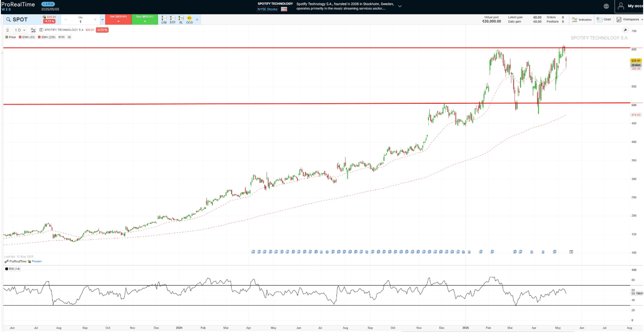Click the Preopen link below the chart
The height and width of the screenshot is (333, 644).
point(36,261)
